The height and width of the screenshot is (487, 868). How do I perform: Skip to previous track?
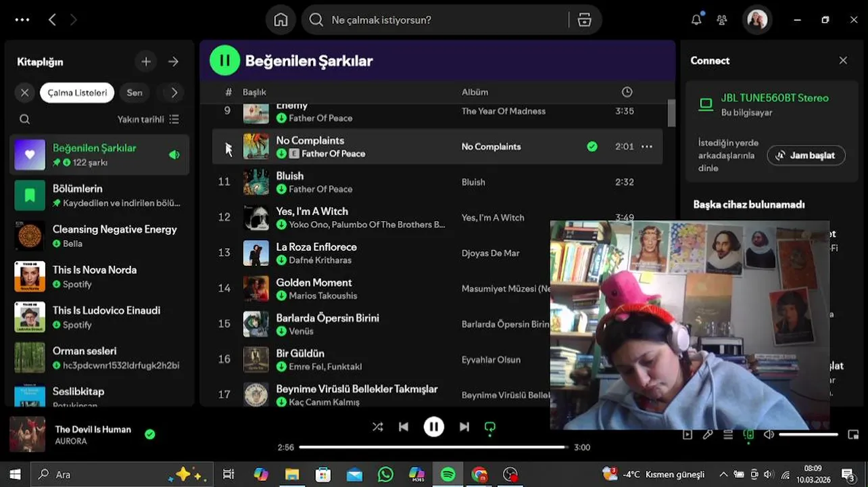[404, 427]
